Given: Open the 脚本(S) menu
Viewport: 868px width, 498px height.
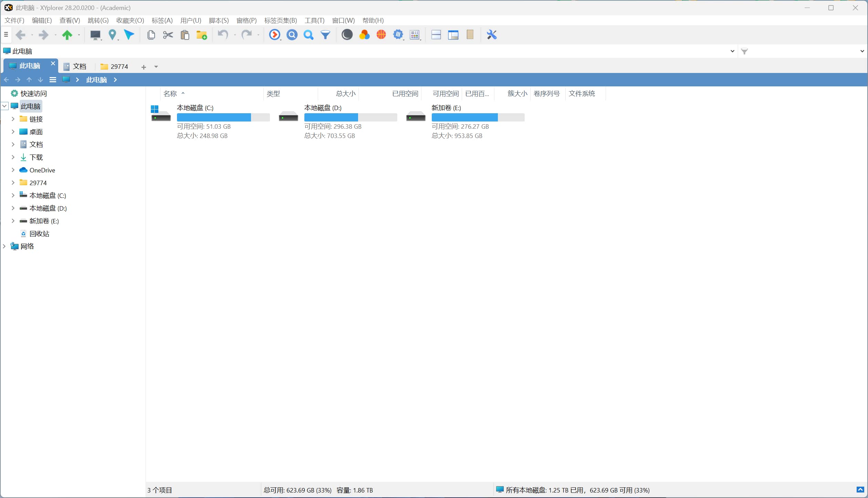Looking at the screenshot, I should 219,20.
